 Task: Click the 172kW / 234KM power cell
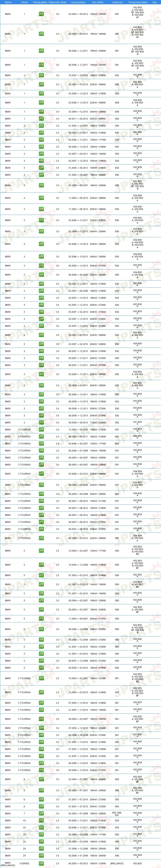(98, 423)
